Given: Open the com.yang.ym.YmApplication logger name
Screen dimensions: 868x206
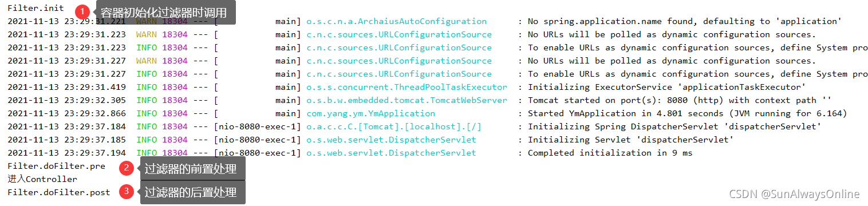Looking at the screenshot, I should tap(370, 113).
